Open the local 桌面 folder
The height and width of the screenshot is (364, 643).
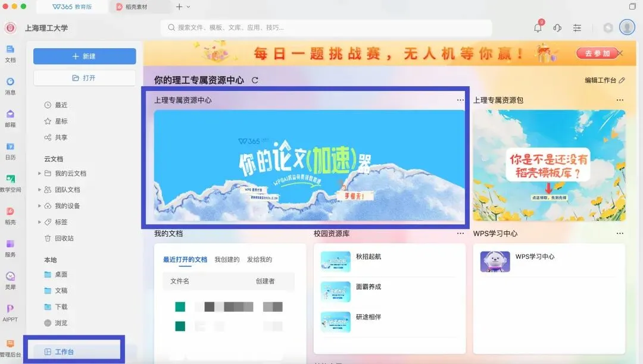56,274
